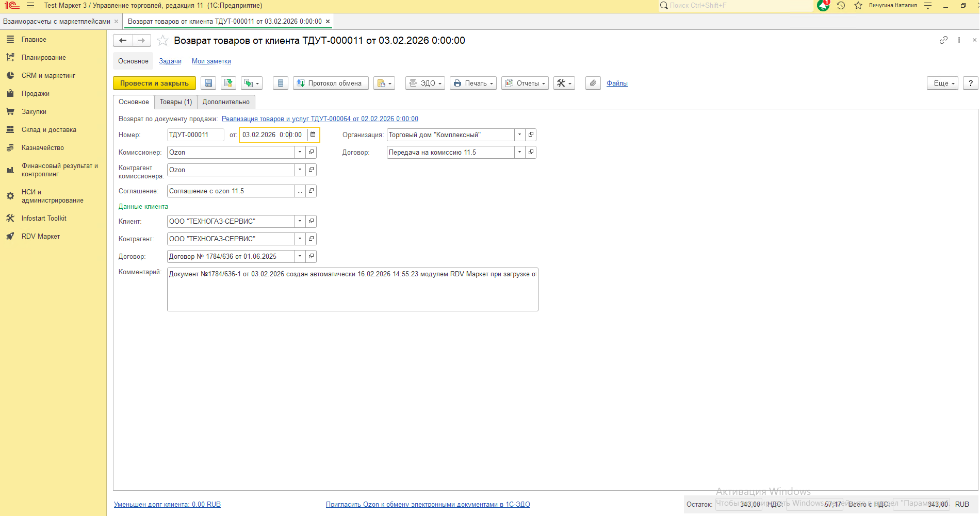
Task: Open the Продажи section
Action: click(36, 94)
